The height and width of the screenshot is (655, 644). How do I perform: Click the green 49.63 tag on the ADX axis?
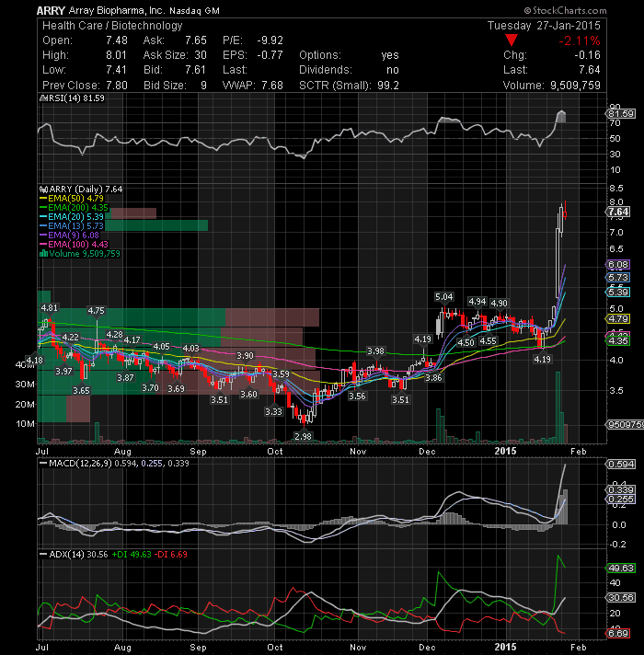pos(621,569)
